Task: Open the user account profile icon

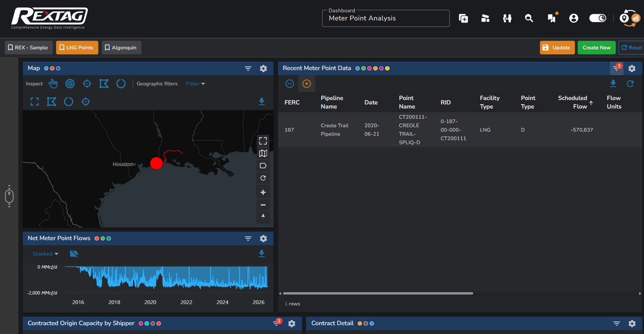Action: (574, 18)
